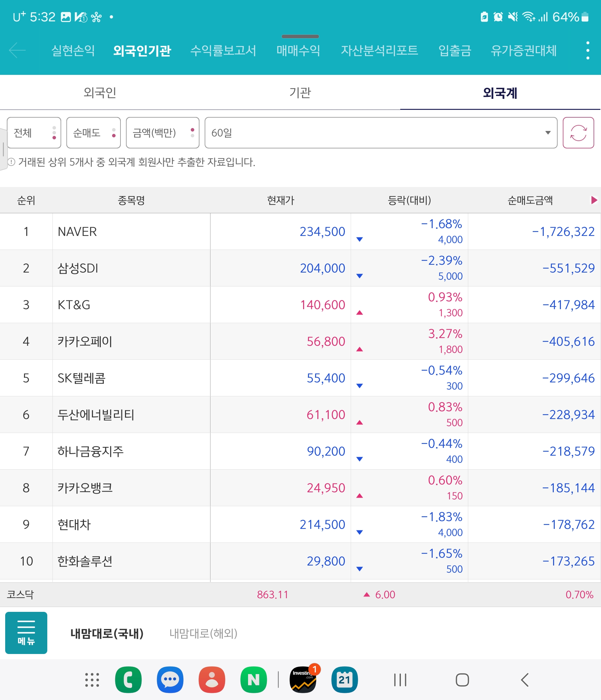601x700 pixels.
Task: Open the app drawer grid icon
Action: [92, 680]
